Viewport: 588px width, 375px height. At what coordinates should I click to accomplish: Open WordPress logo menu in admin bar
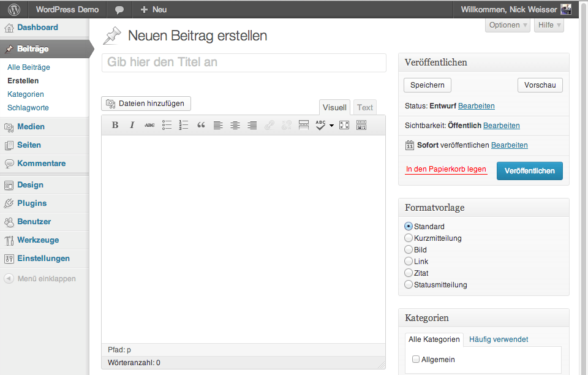14,9
